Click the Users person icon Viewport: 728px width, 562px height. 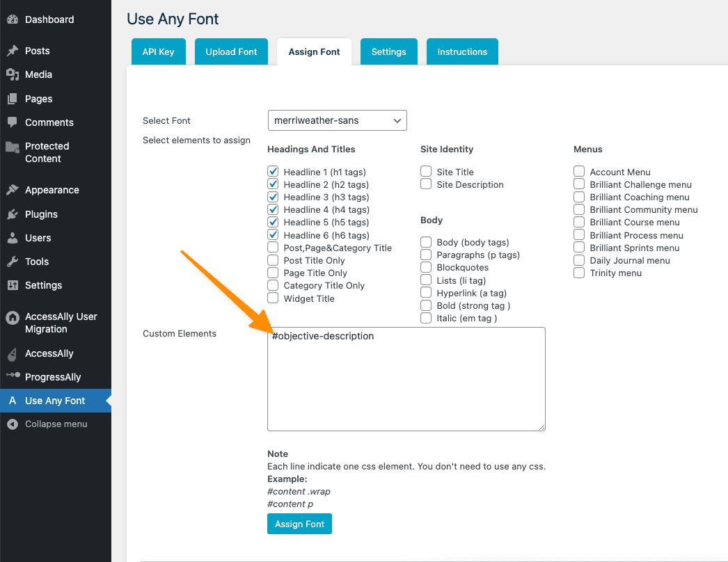point(13,238)
